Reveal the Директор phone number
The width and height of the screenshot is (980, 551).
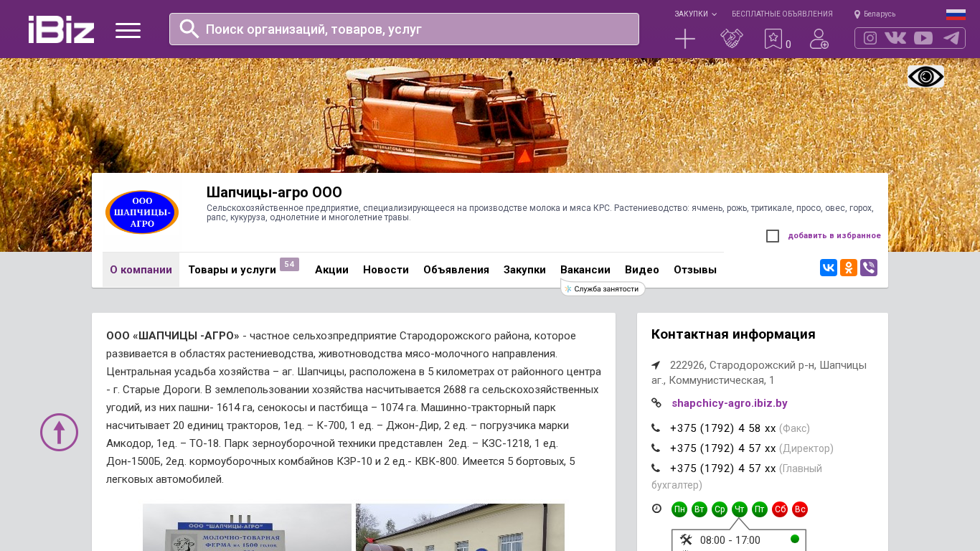pos(722,448)
